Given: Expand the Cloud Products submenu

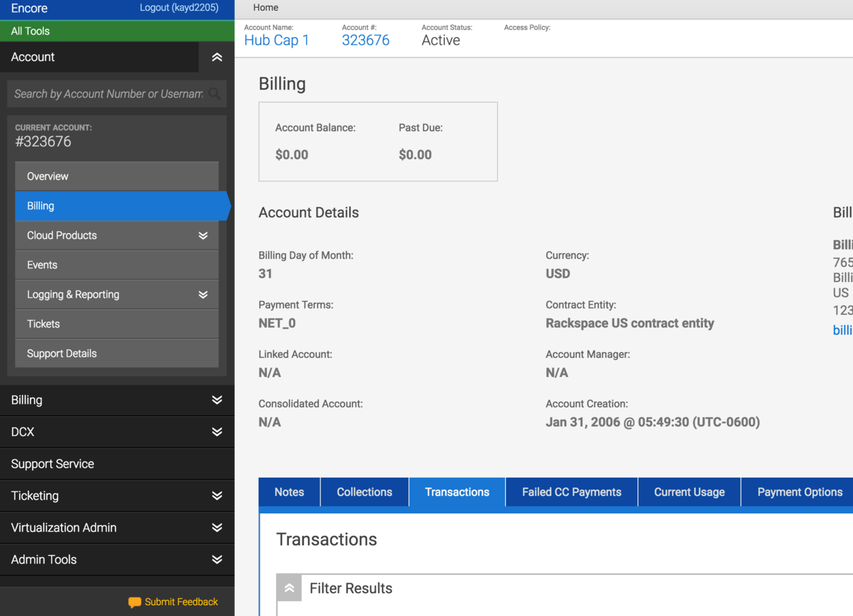Looking at the screenshot, I should coord(203,235).
